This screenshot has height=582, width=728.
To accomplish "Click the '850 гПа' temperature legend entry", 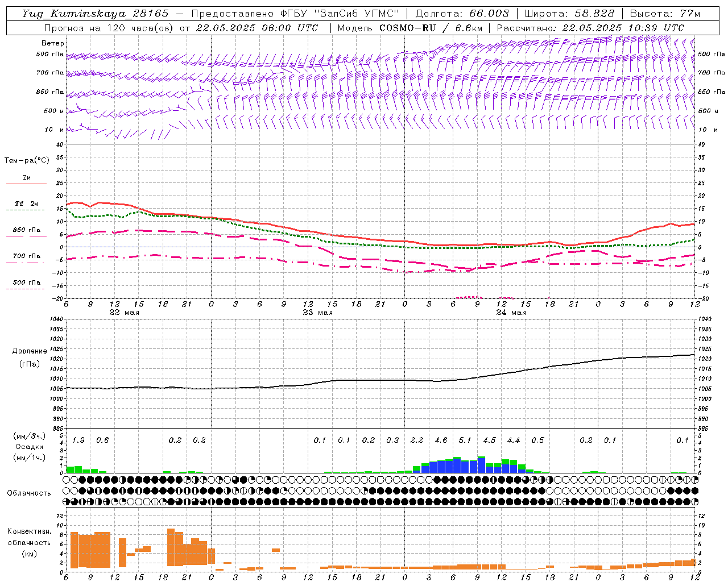I will click(x=26, y=232).
